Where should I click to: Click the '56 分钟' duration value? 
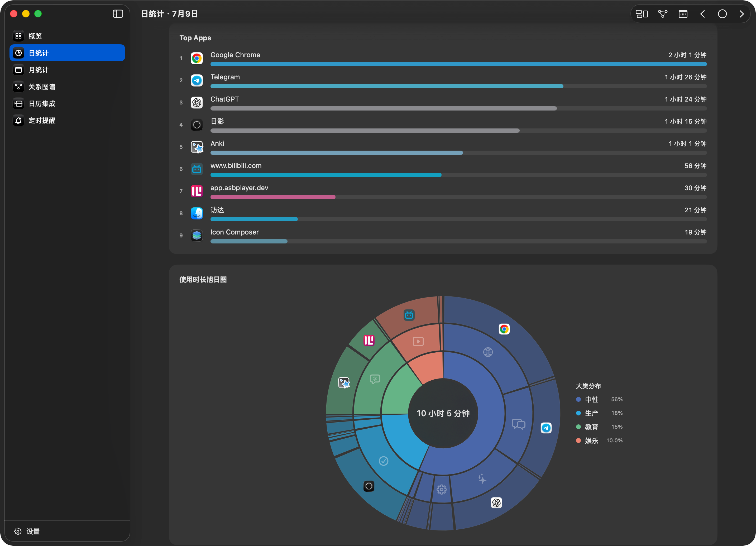(696, 166)
